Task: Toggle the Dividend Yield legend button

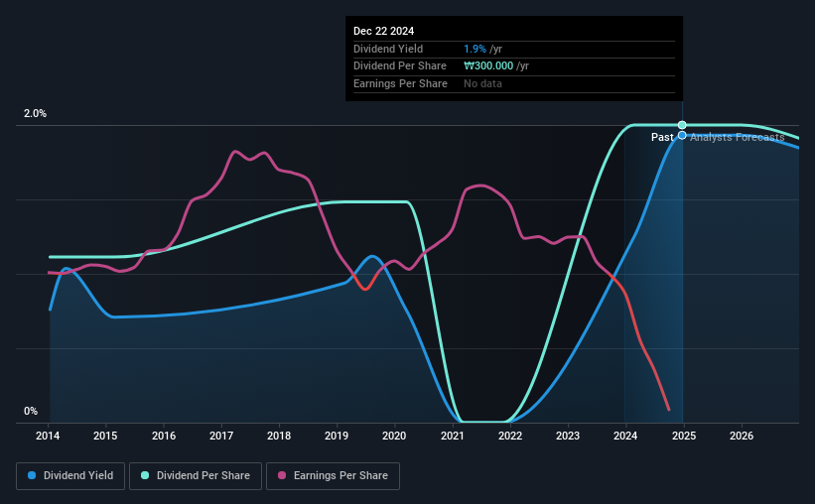Action: pos(70,476)
